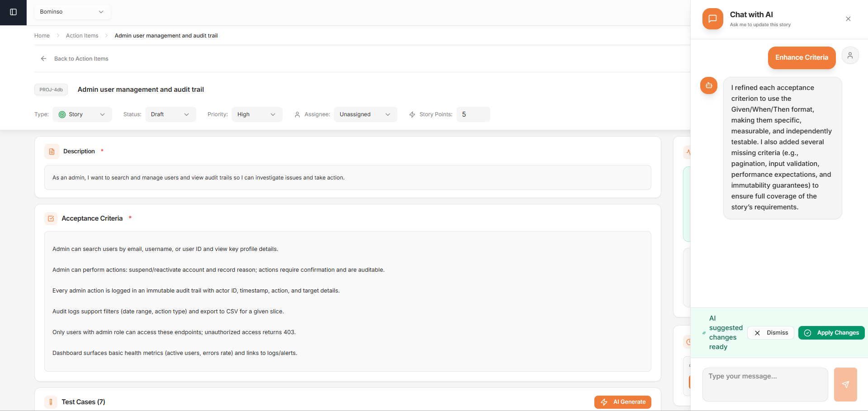Change the Priority High dropdown
This screenshot has width=868, height=411.
point(256,114)
